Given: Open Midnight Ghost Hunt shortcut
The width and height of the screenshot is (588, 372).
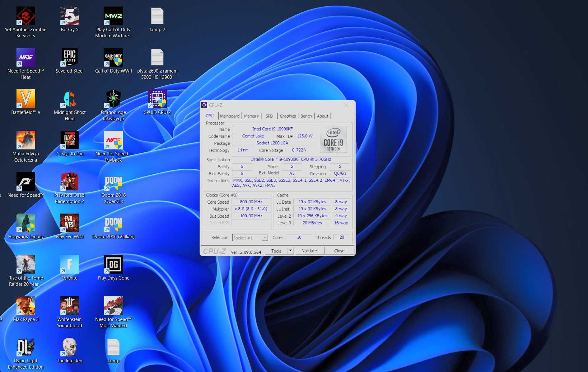Looking at the screenshot, I should pyautogui.click(x=70, y=105).
